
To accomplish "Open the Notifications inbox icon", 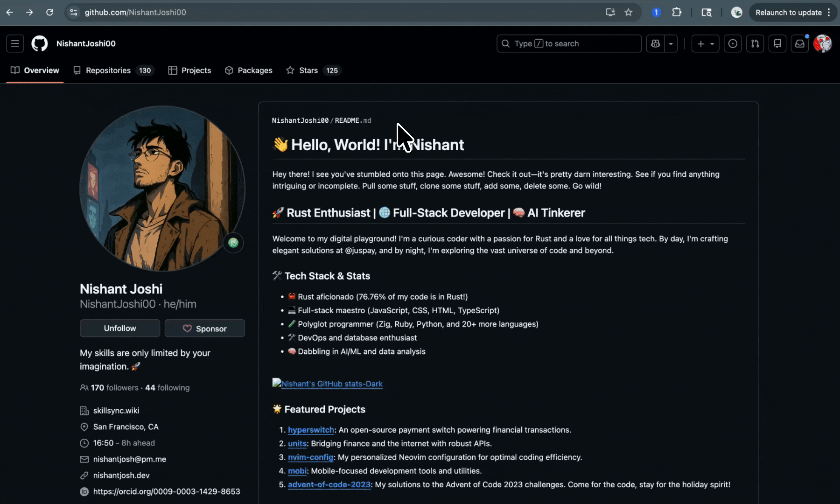I will coord(800,43).
